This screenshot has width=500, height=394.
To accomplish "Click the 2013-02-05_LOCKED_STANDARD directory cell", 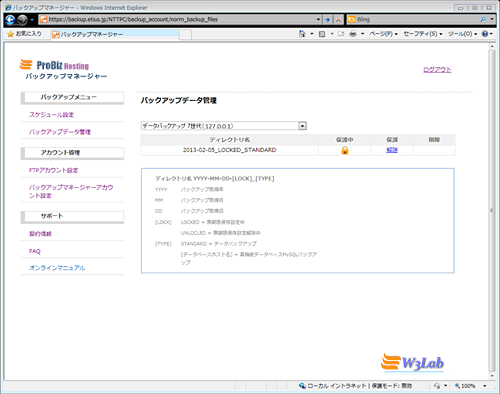I will pyautogui.click(x=229, y=150).
